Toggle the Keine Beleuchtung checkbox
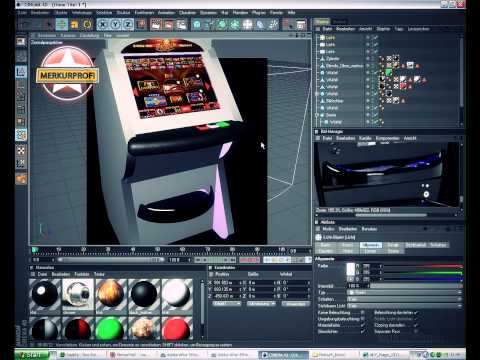 (x=363, y=313)
